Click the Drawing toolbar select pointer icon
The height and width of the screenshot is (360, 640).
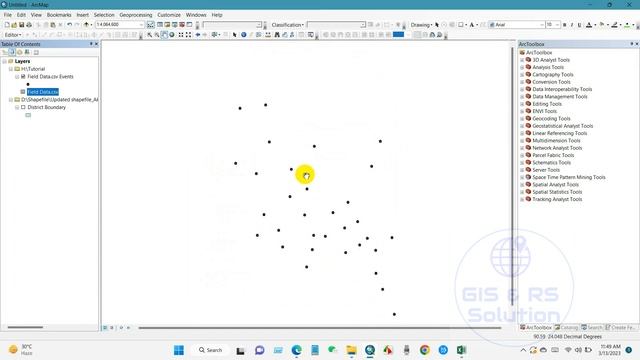pos(437,25)
